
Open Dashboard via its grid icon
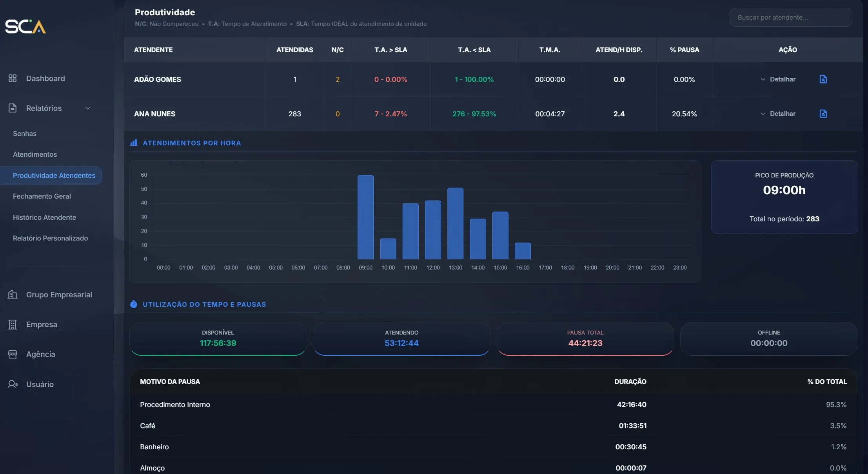coord(13,78)
